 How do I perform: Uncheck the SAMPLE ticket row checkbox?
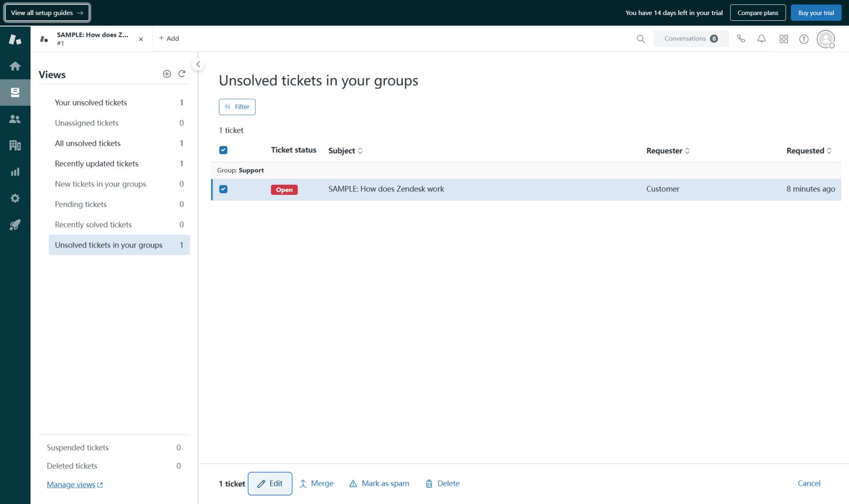click(x=223, y=189)
